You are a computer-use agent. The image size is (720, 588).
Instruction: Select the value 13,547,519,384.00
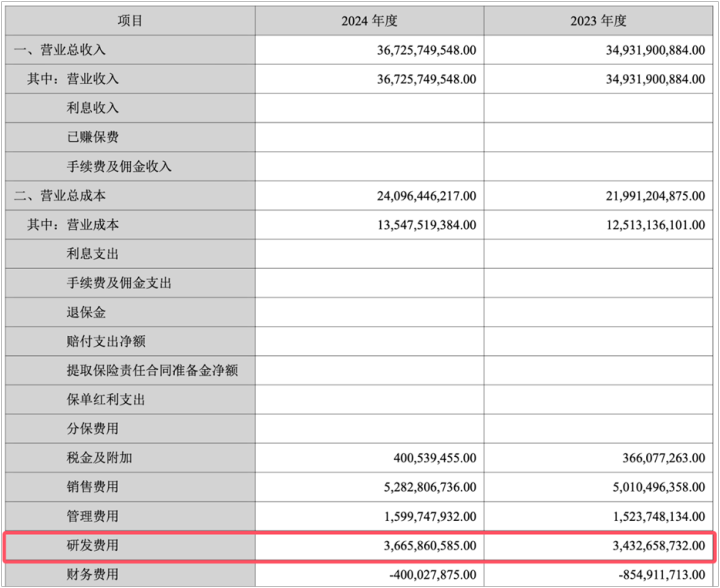point(427,225)
